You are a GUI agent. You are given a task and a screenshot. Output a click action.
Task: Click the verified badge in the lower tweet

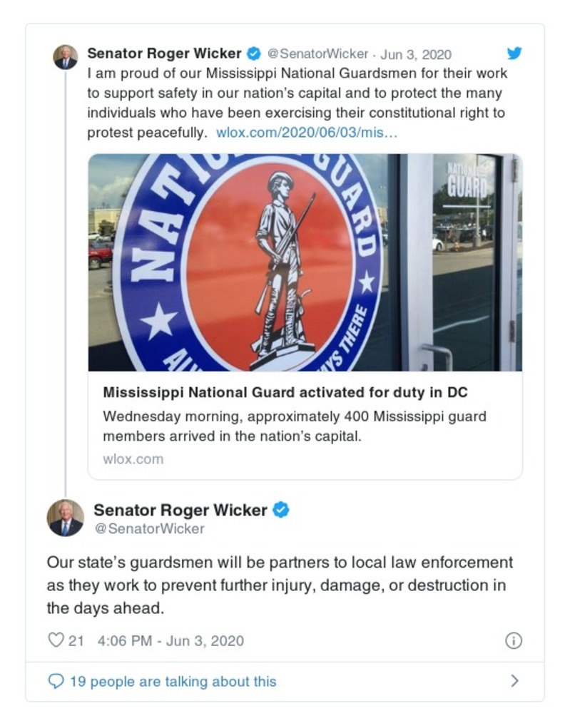(x=280, y=510)
